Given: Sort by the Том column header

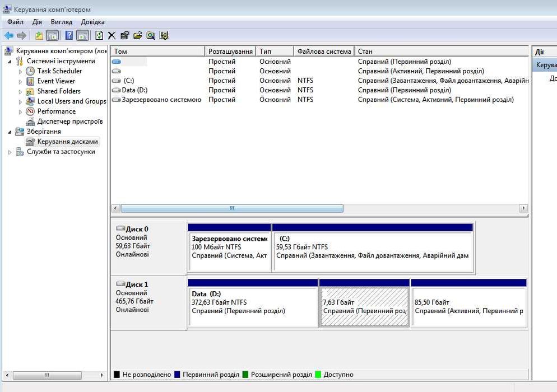Looking at the screenshot, I should click(157, 51).
